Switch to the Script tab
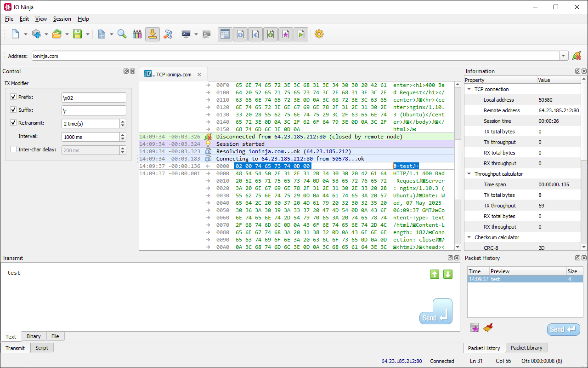This screenshot has height=368, width=588. 42,348
